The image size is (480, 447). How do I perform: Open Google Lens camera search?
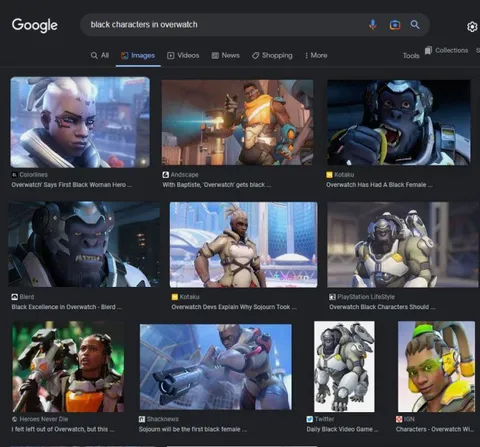(x=395, y=25)
